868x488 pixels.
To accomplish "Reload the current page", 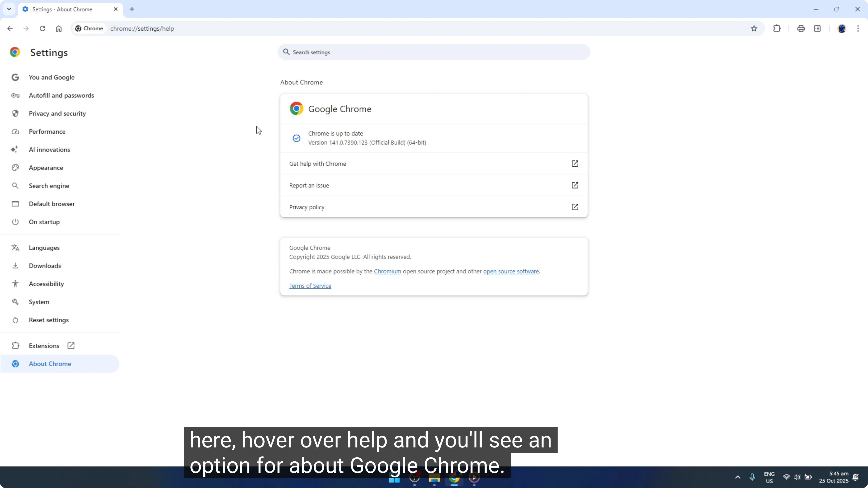I will click(x=42, y=29).
